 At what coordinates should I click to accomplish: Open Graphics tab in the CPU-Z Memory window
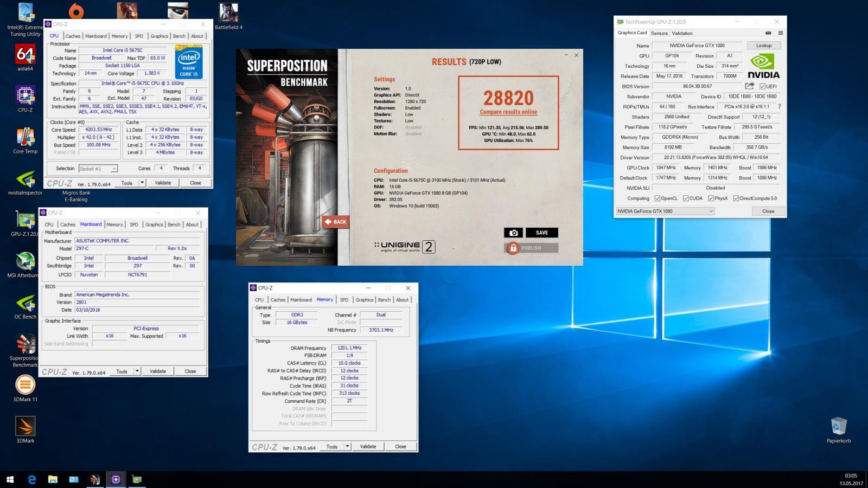click(364, 300)
